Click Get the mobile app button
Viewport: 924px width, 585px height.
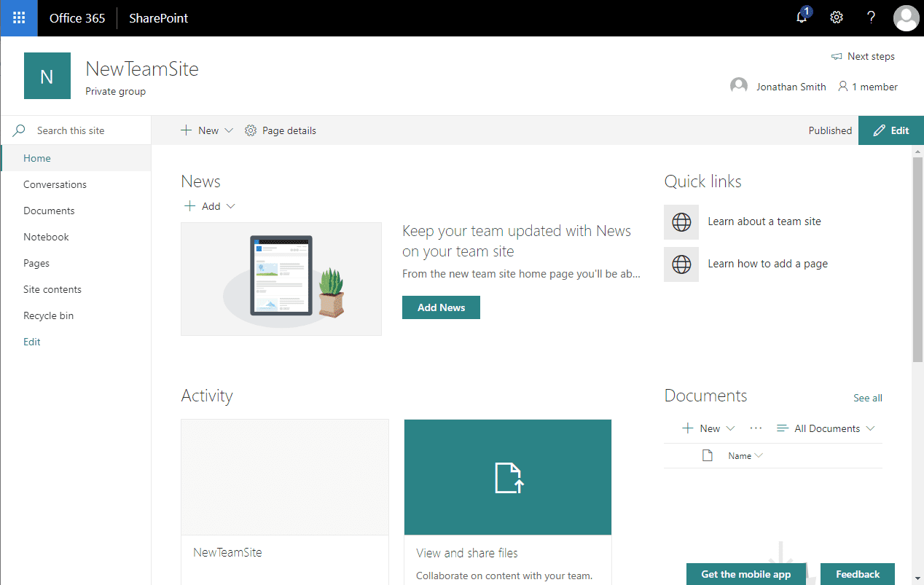tap(745, 574)
